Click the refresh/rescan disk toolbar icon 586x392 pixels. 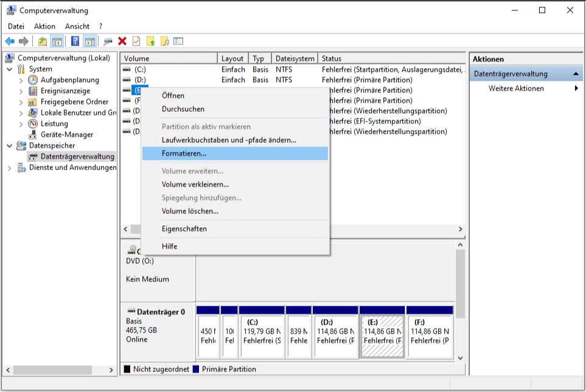click(x=108, y=41)
